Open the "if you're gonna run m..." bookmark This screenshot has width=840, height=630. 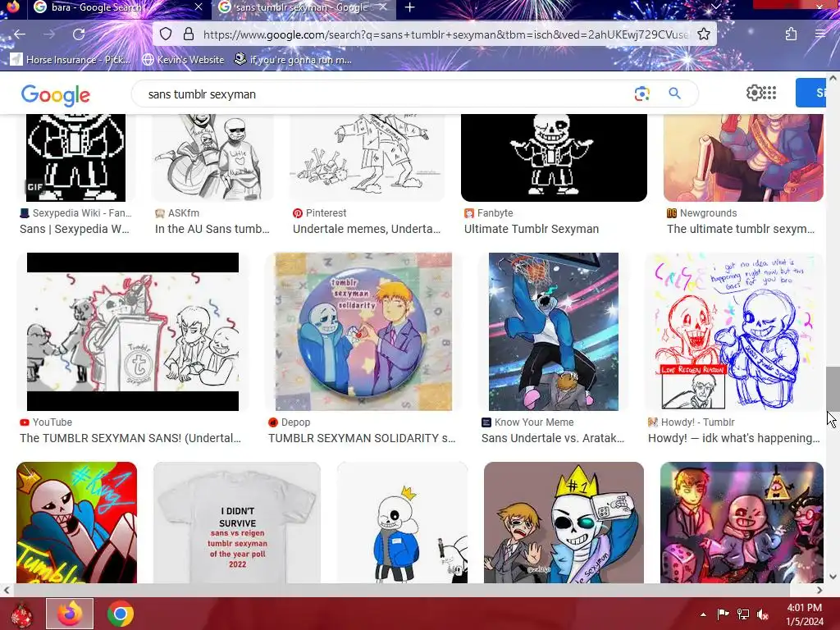click(293, 59)
